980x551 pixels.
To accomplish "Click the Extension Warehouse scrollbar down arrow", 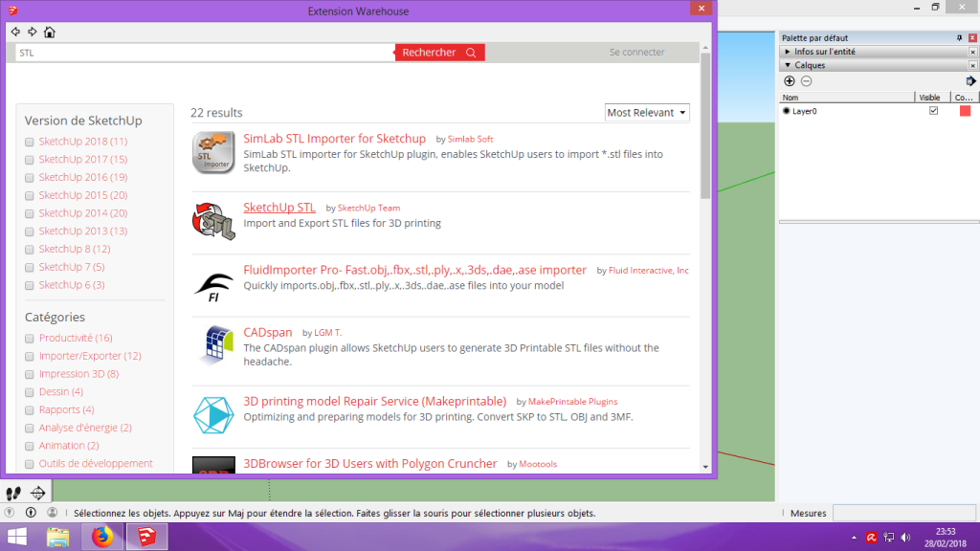I will 705,467.
